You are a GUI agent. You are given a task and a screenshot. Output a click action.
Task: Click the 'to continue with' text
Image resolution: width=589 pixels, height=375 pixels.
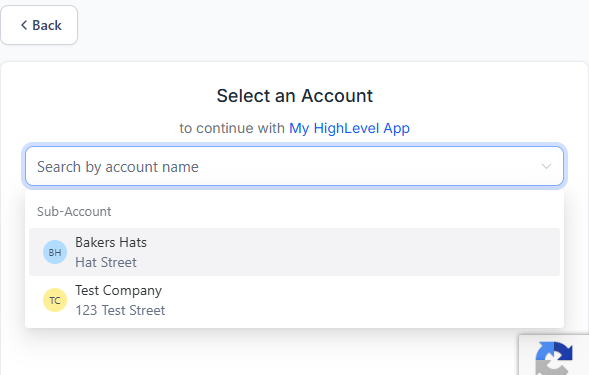tap(232, 128)
